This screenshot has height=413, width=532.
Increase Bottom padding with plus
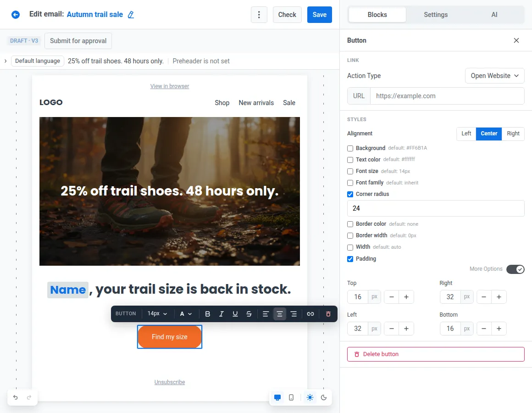pyautogui.click(x=499, y=329)
